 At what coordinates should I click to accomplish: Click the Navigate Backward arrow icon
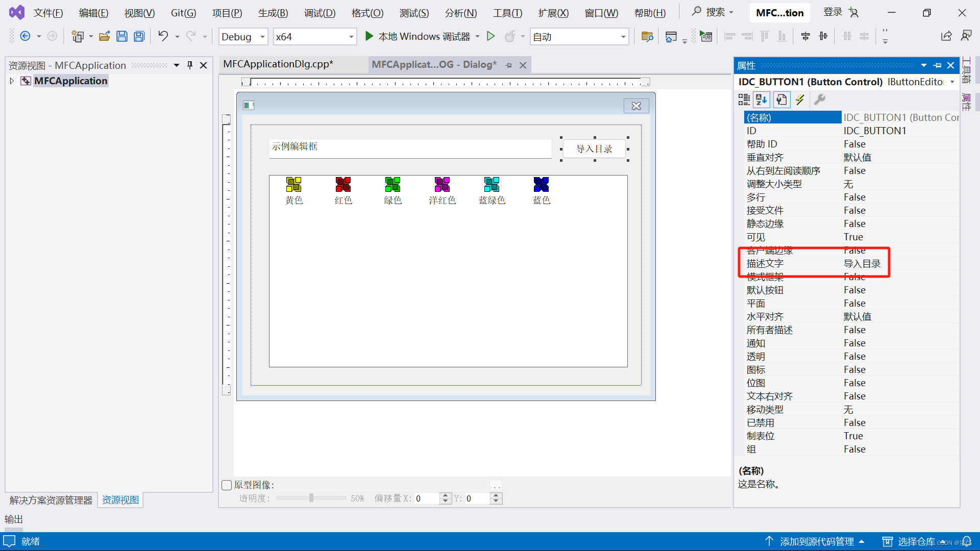point(24,36)
